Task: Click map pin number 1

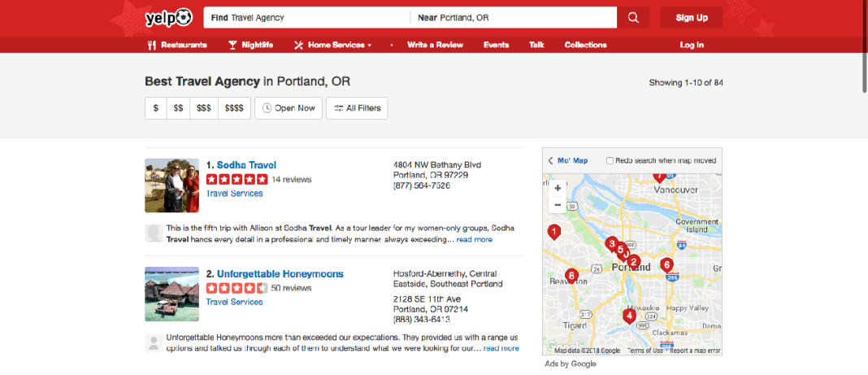Action: pos(553,232)
